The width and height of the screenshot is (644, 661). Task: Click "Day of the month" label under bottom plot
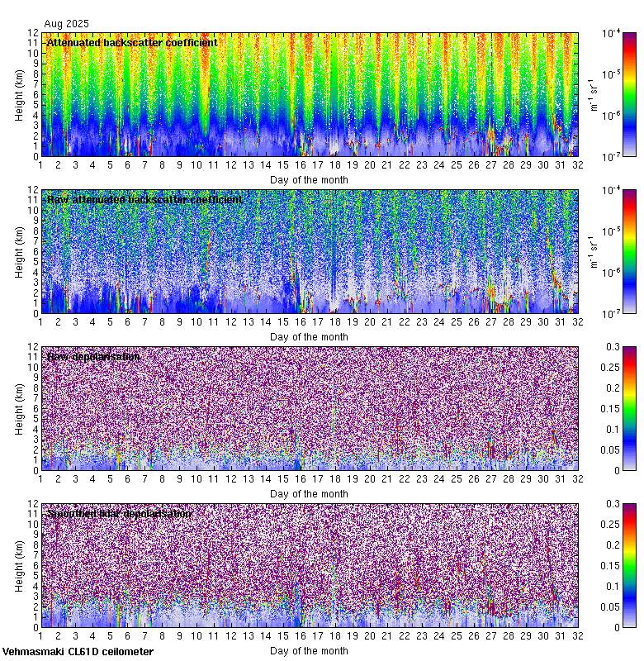click(x=309, y=651)
